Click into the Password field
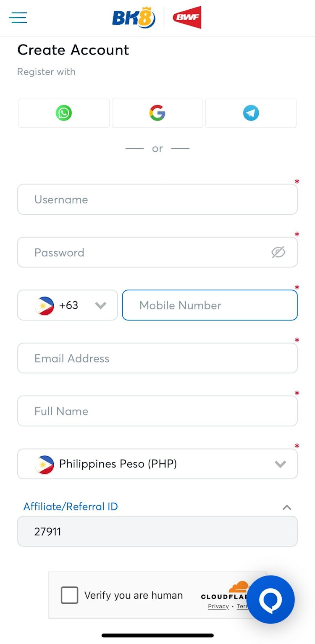This screenshot has width=315, height=644. pos(143,252)
